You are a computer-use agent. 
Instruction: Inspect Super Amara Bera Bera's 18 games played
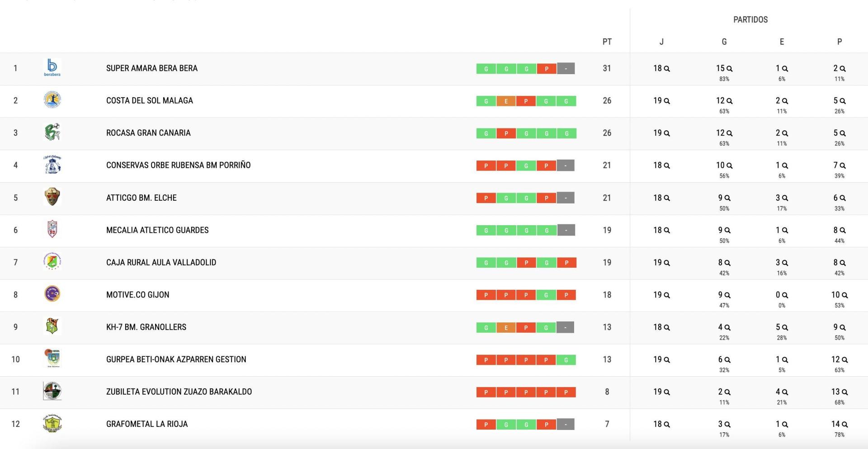point(661,68)
